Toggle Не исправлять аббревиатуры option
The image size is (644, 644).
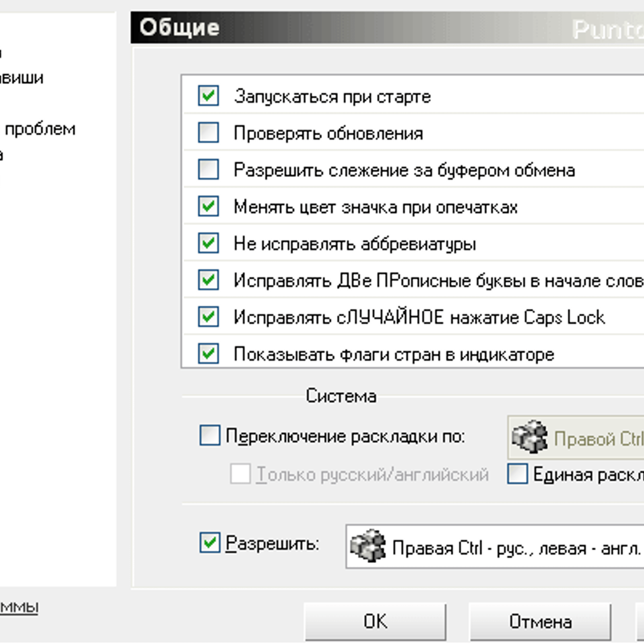(208, 243)
